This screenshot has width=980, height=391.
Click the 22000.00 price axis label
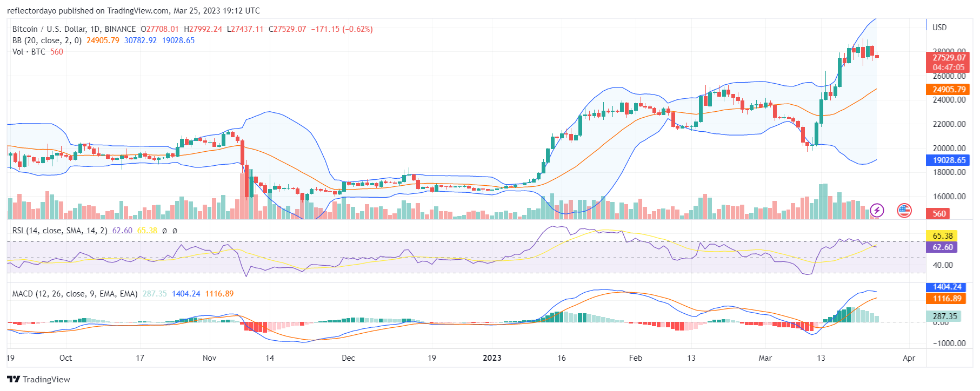[949, 124]
